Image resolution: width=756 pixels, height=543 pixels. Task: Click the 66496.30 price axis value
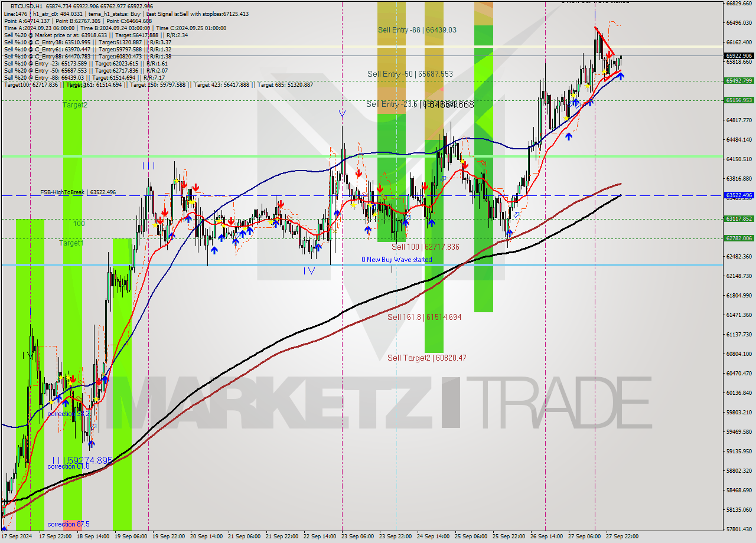(738, 22)
